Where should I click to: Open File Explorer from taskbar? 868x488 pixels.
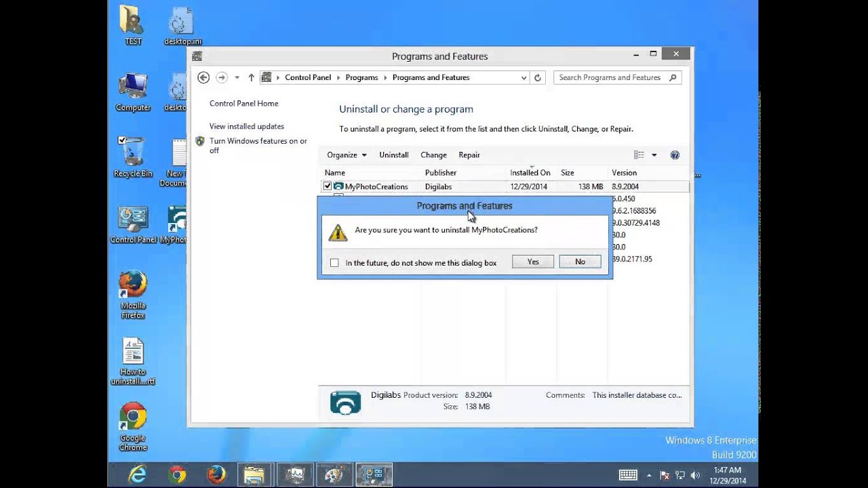(254, 475)
